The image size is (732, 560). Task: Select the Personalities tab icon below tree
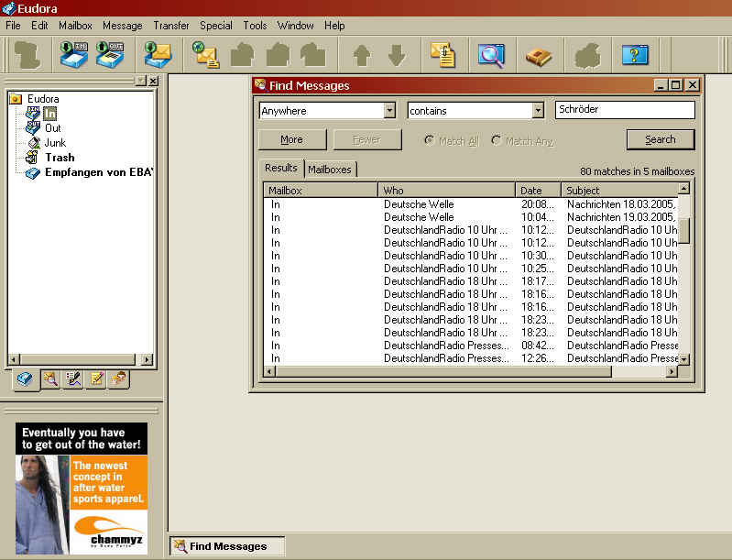click(x=118, y=379)
